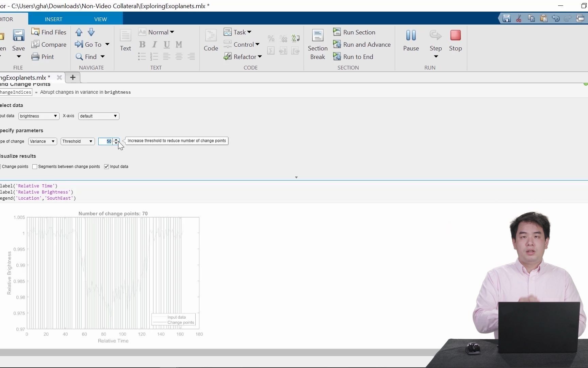The width and height of the screenshot is (588, 368).
Task: Switch to the VIEW ribbon tab
Action: click(x=100, y=19)
